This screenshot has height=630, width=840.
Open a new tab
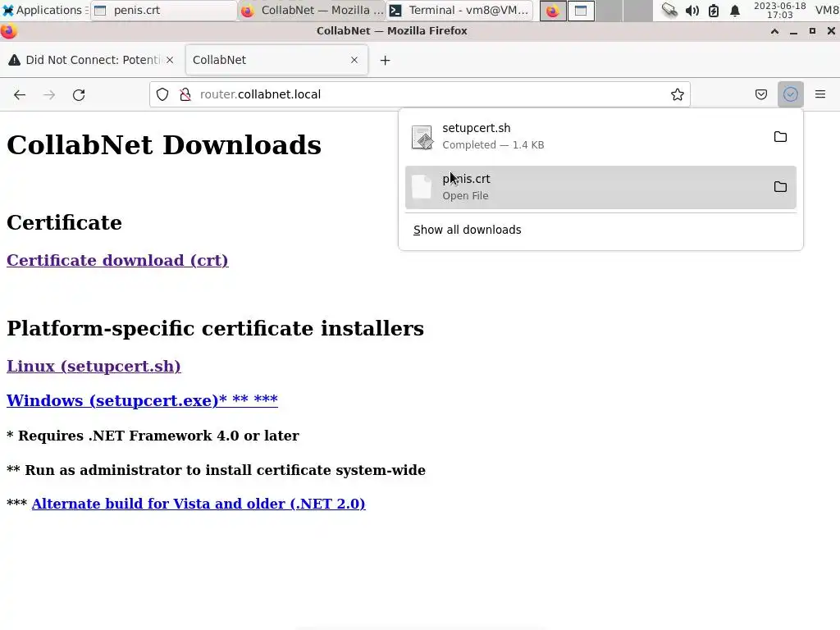point(385,61)
